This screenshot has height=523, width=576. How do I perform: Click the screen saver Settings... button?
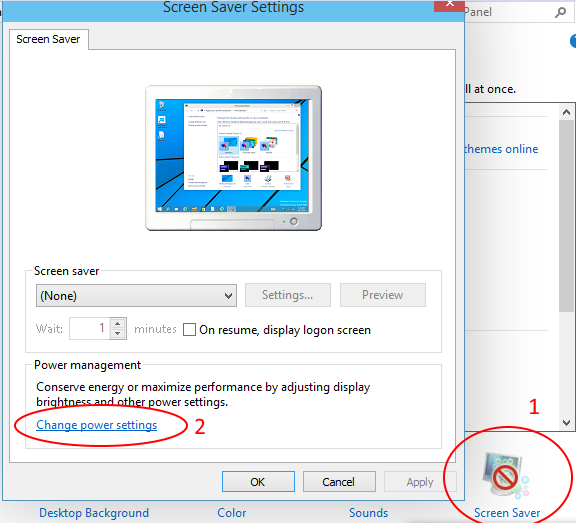pyautogui.click(x=288, y=295)
